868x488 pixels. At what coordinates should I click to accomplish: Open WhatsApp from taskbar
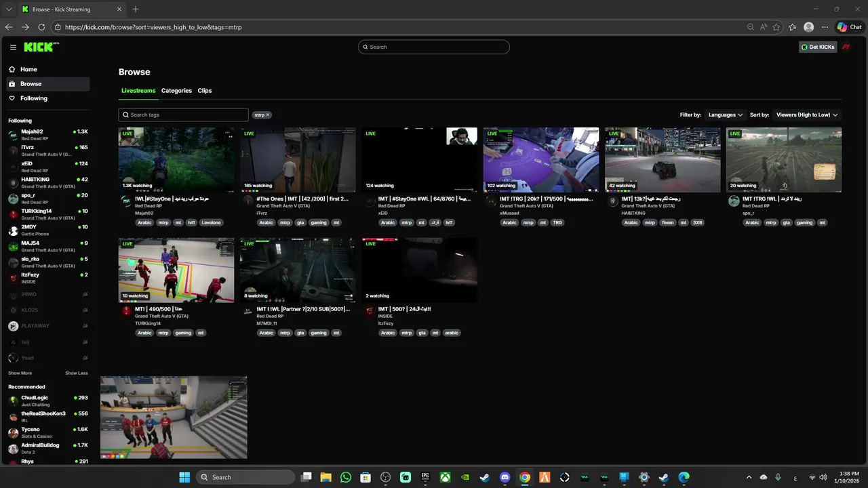click(346, 477)
